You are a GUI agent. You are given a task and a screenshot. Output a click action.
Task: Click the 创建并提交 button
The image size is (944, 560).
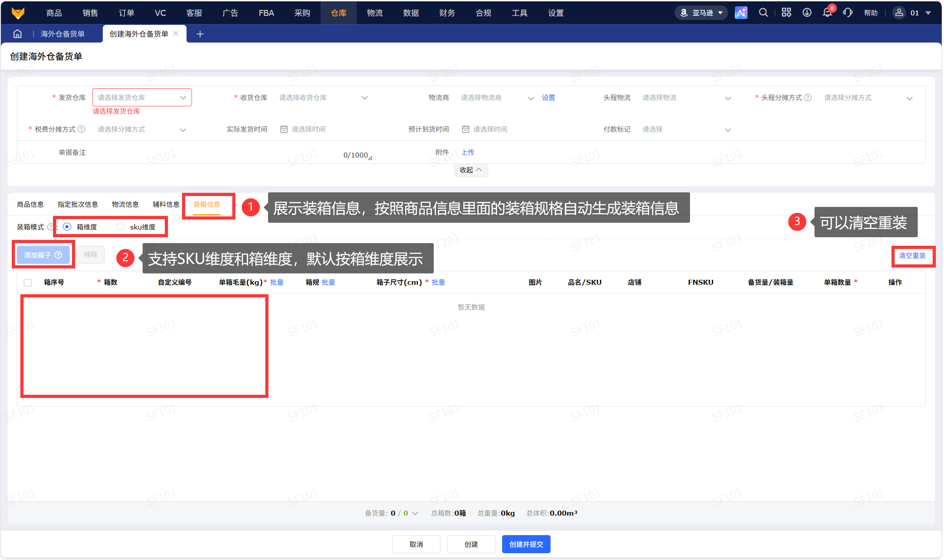526,544
